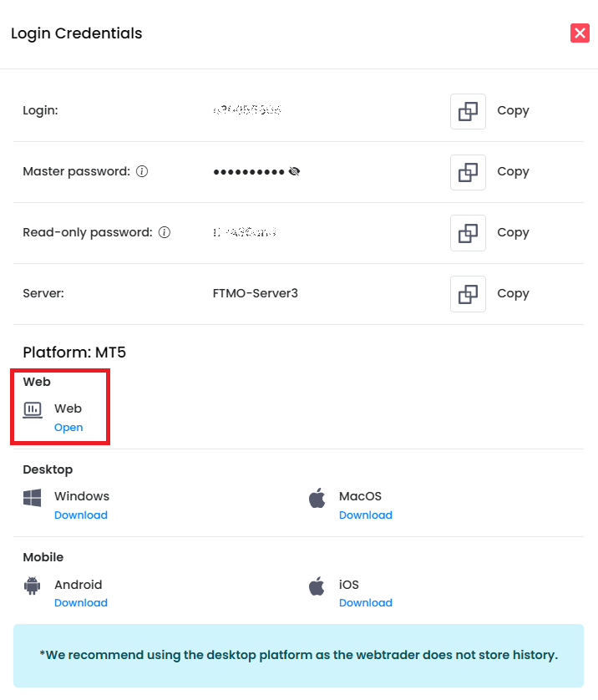598x700 pixels.
Task: Download the Android mobile app
Action: [81, 603]
